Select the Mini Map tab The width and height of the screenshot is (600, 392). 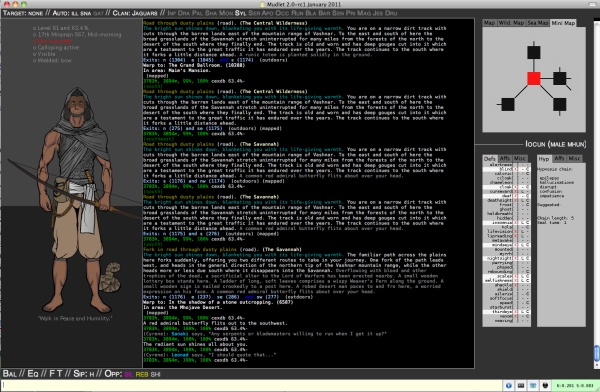pos(563,23)
